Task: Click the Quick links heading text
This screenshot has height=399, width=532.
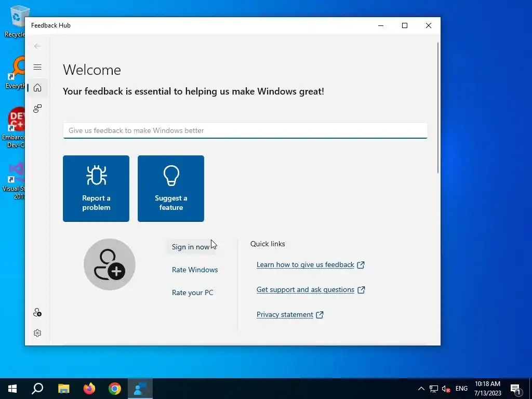Action: [x=268, y=244]
